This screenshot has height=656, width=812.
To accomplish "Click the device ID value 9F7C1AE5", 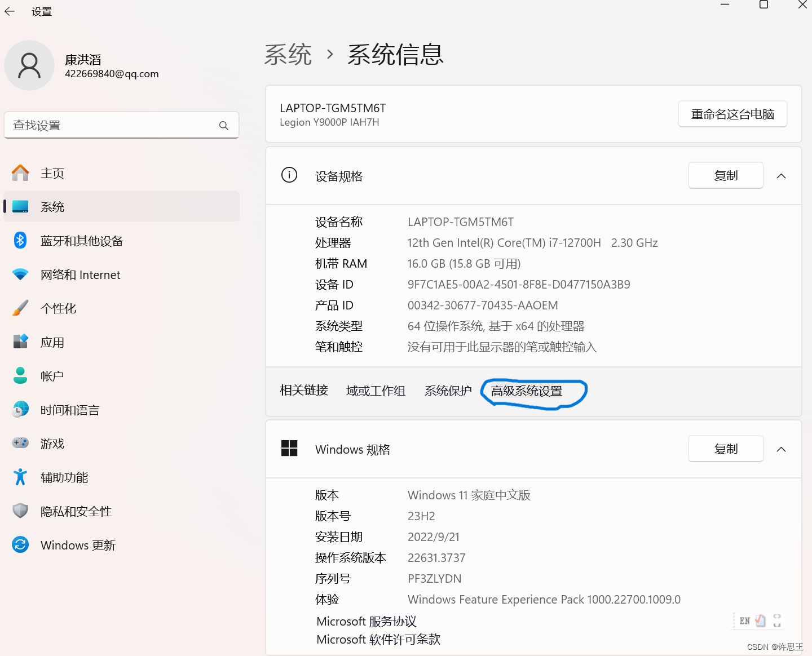I will [x=519, y=285].
